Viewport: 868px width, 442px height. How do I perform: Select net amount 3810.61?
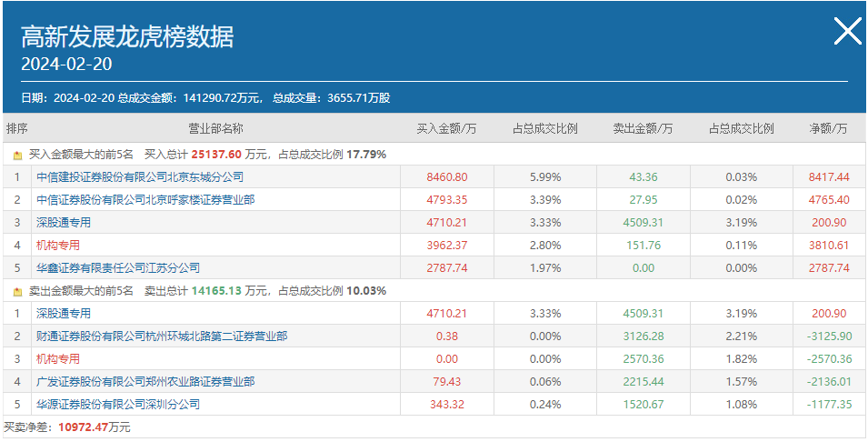pyautogui.click(x=829, y=246)
